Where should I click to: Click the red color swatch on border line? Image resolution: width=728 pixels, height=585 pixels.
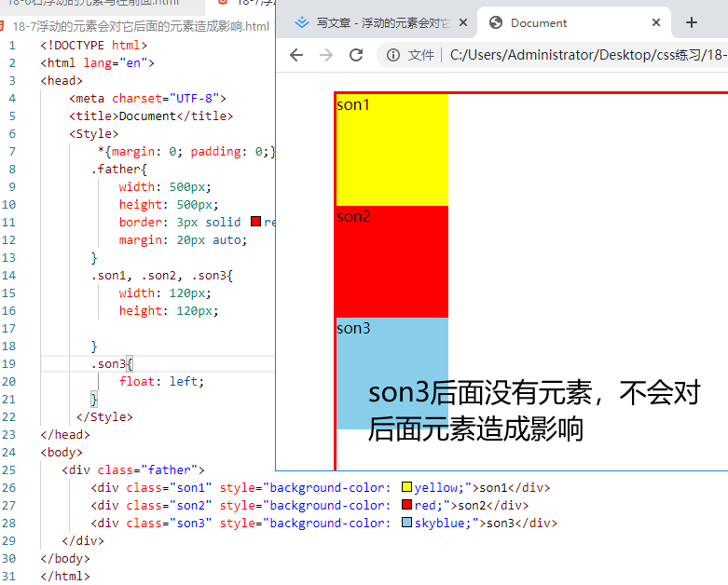(x=255, y=222)
